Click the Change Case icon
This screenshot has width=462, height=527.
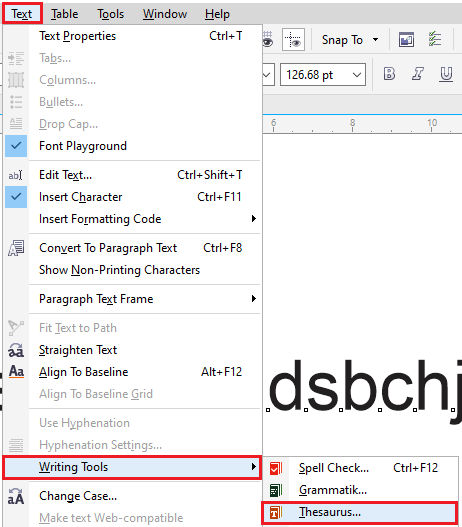(x=16, y=496)
